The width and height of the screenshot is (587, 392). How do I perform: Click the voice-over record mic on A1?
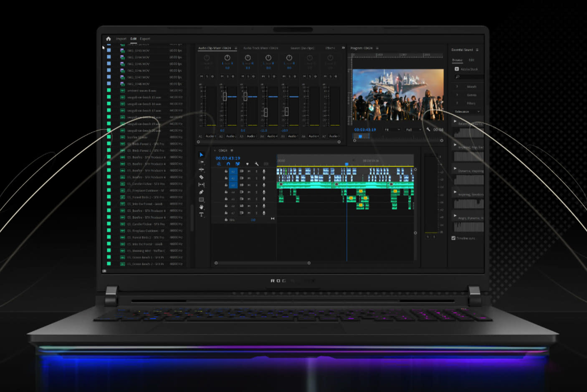[x=264, y=171]
